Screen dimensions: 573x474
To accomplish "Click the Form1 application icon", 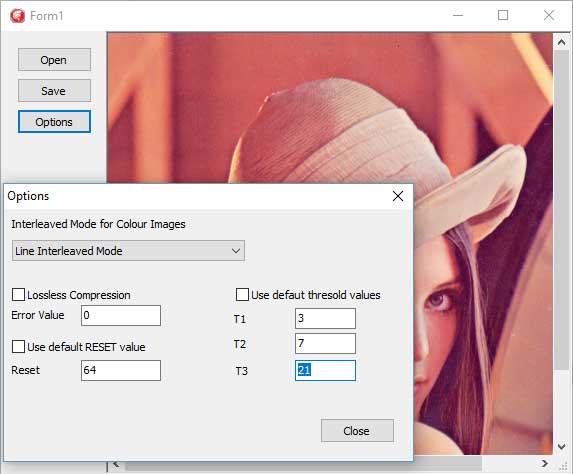I will pyautogui.click(x=17, y=16).
